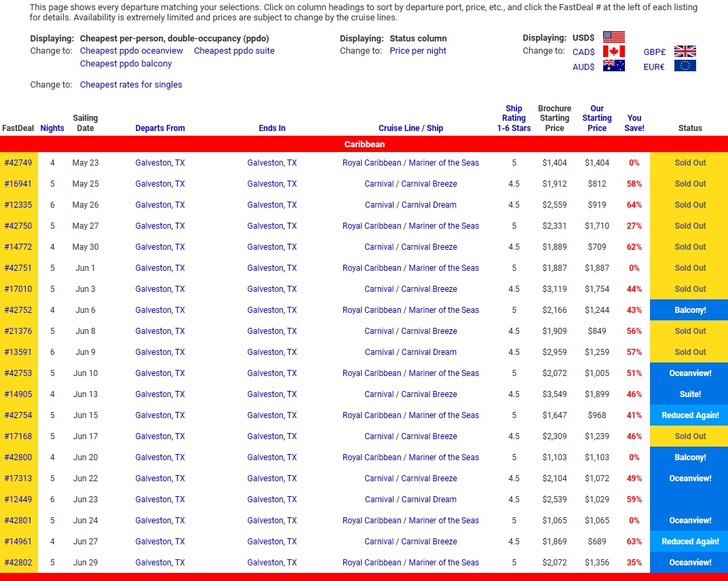Click Reduced Again! status for Jun 15 sailing

point(690,415)
